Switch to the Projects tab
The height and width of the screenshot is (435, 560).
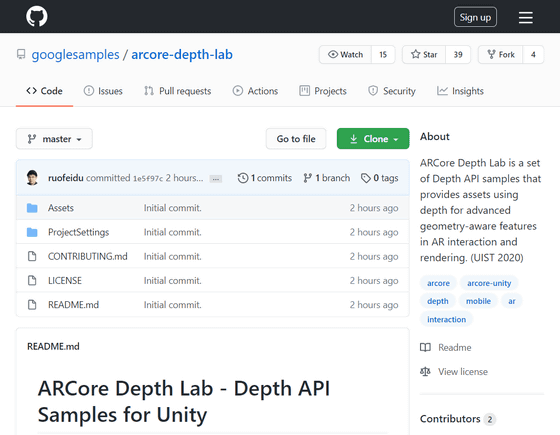pos(323,91)
